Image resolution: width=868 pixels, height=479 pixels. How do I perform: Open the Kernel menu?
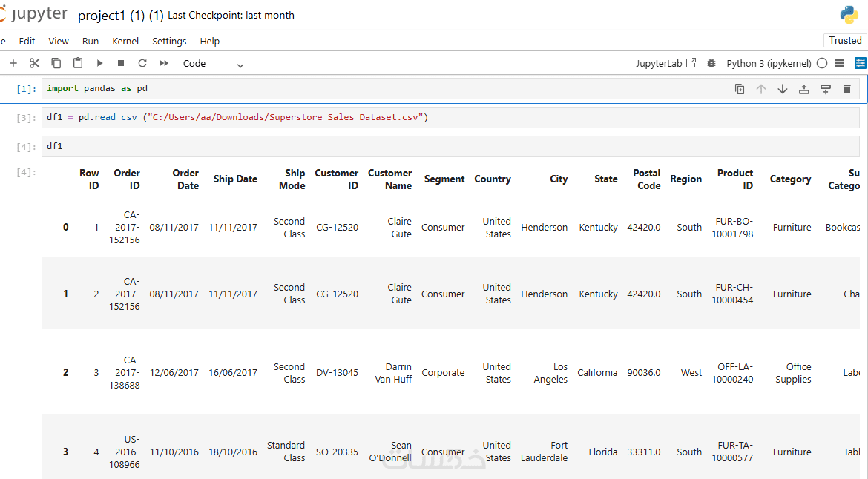click(x=125, y=42)
